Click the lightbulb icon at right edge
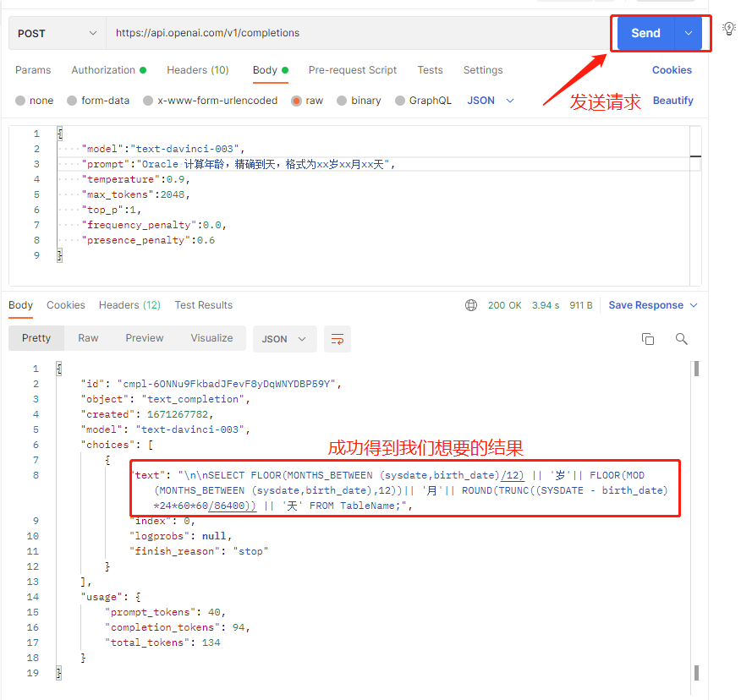This screenshot has width=741, height=700. click(x=729, y=29)
